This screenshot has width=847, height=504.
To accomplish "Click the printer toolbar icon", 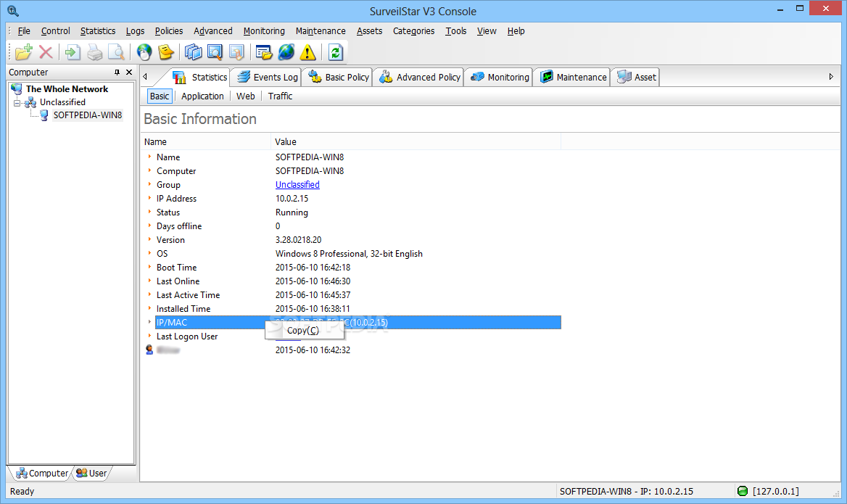I will tap(94, 52).
